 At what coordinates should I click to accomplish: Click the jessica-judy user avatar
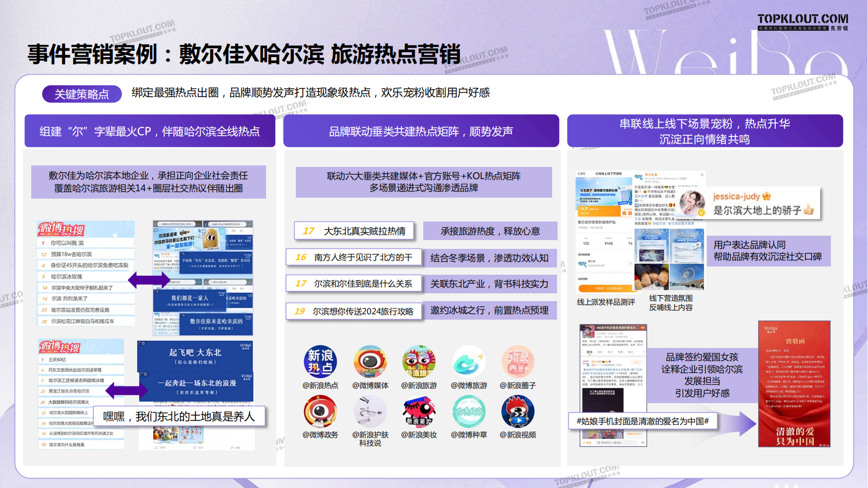pyautogui.click(x=692, y=203)
